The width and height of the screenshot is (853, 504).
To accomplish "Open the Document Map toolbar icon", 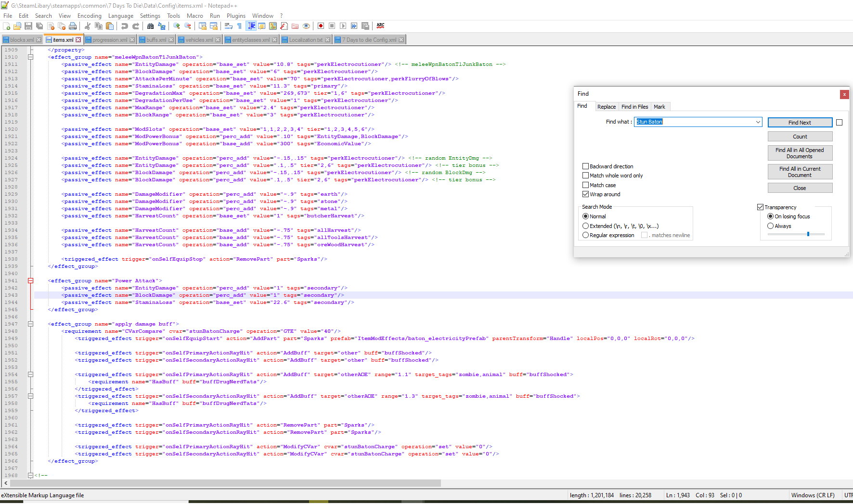I will pyautogui.click(x=273, y=26).
